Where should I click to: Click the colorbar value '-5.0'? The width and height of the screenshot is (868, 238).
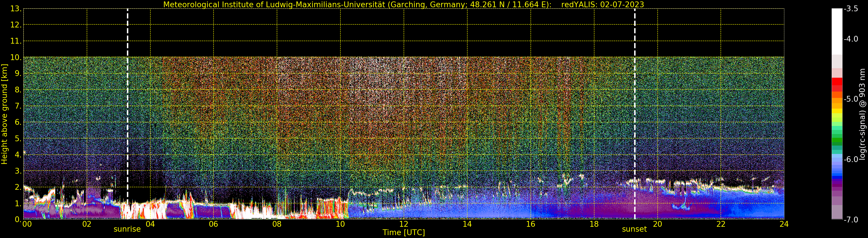[x=851, y=99]
